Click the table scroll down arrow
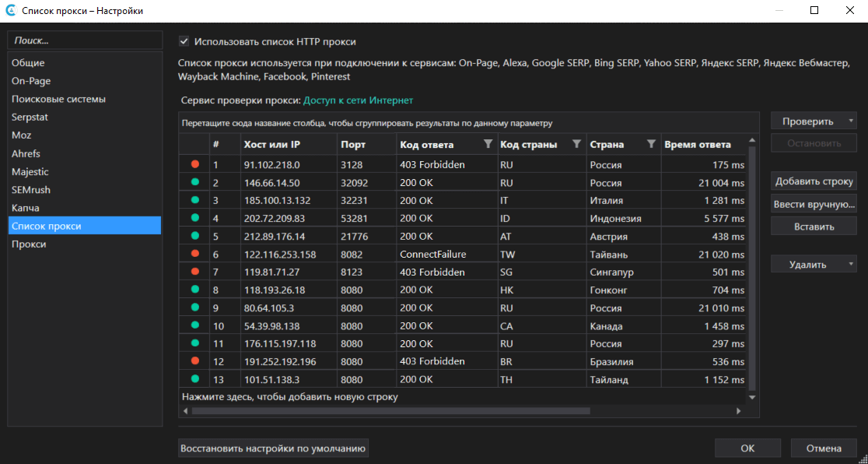This screenshot has height=464, width=868. 752,397
